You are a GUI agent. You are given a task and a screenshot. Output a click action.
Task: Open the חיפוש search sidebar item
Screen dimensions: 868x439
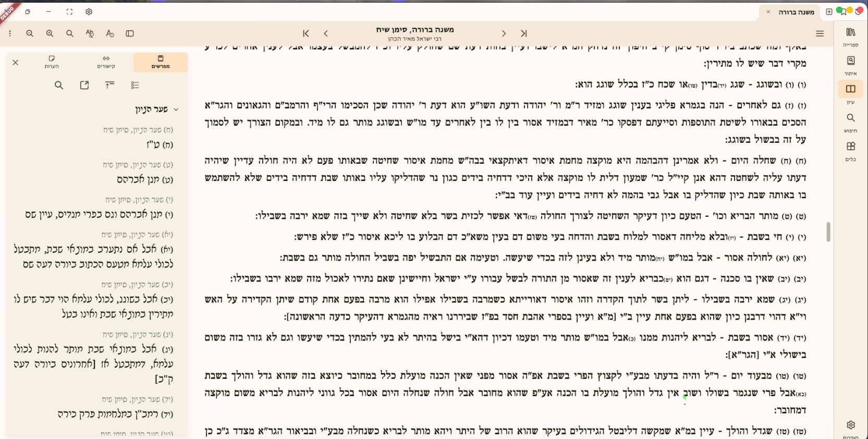(851, 122)
